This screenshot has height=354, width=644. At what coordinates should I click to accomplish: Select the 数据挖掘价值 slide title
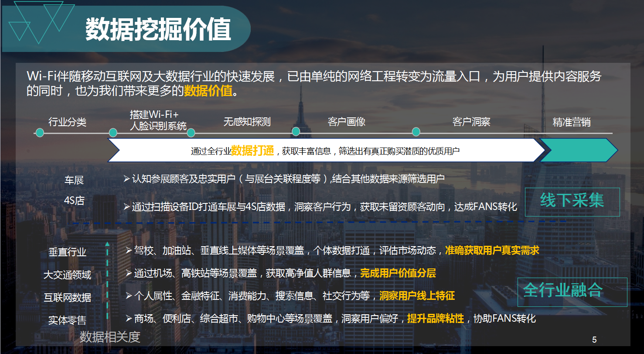click(x=158, y=30)
